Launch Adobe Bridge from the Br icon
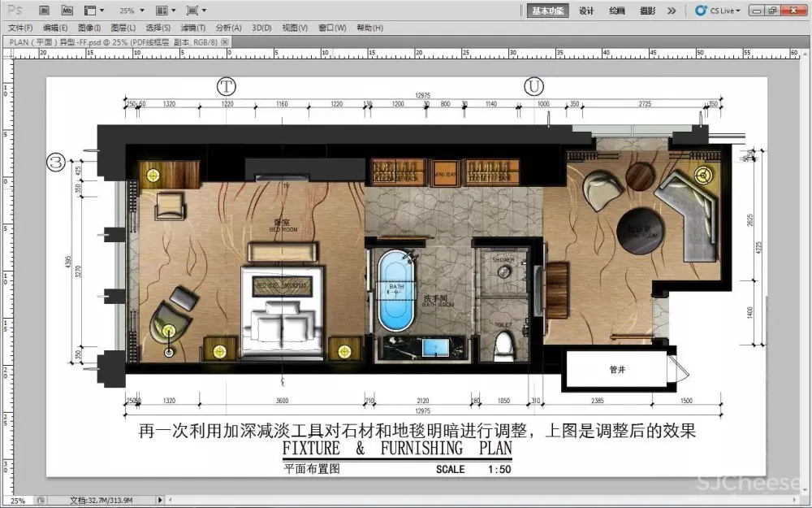The image size is (812, 508). tap(45, 11)
